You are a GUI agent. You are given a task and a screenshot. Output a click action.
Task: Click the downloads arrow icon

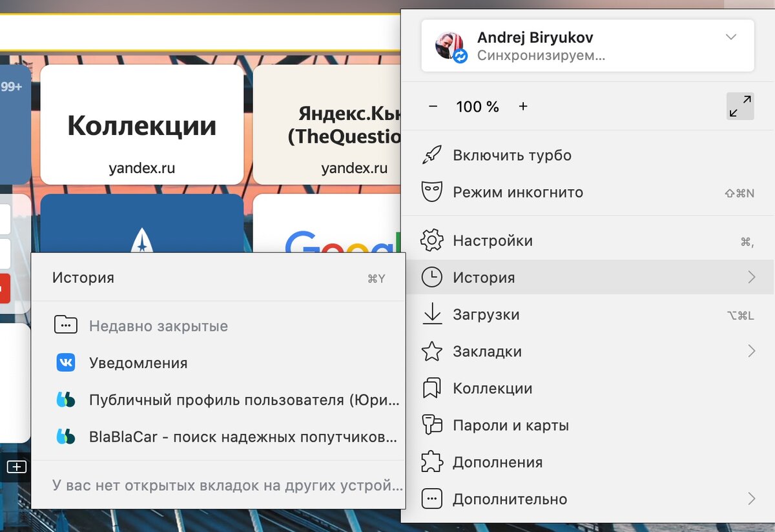pos(431,314)
